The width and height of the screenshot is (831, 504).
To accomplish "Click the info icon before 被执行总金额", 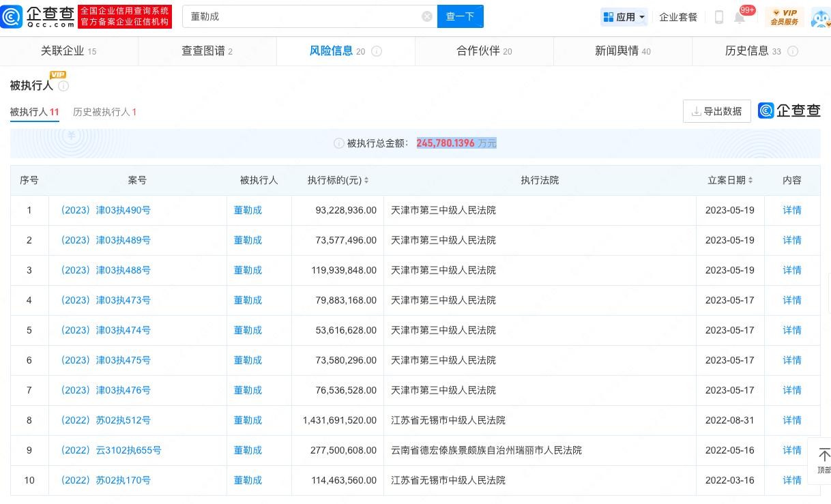I will [x=338, y=143].
